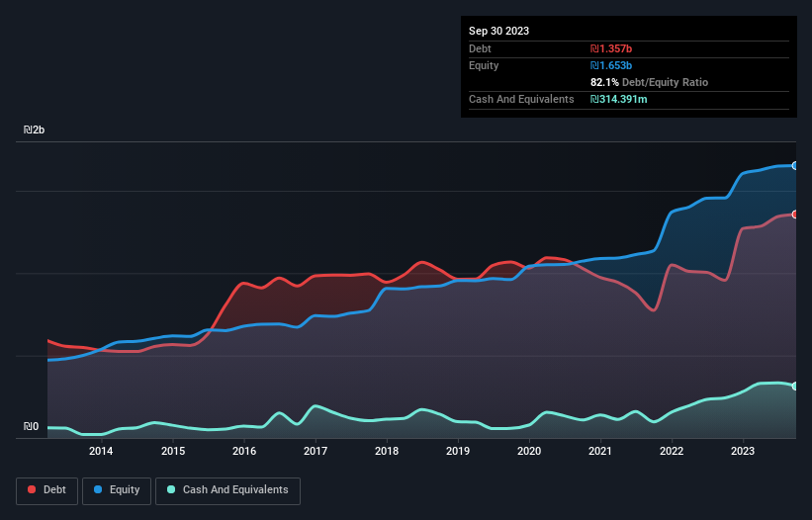812x520 pixels.
Task: Click the 2014 x-axis label
Action: coord(101,451)
